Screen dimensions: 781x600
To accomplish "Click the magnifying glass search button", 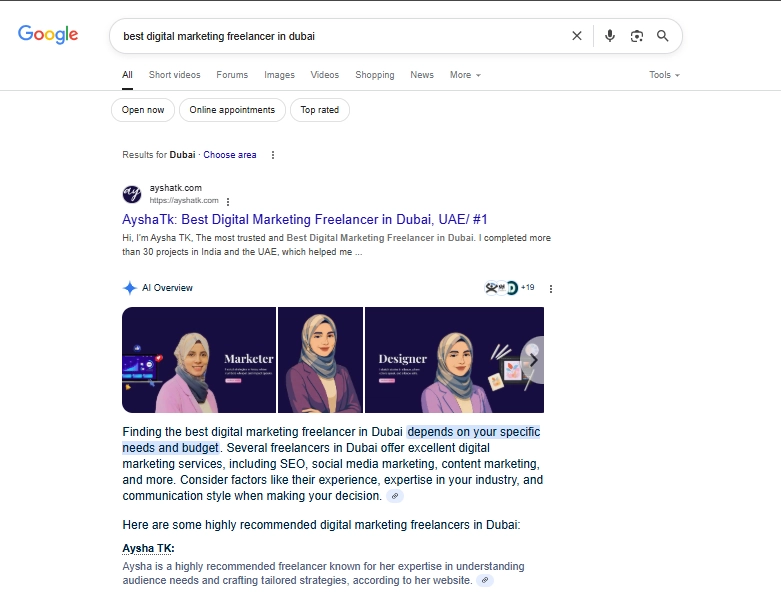I will point(662,36).
